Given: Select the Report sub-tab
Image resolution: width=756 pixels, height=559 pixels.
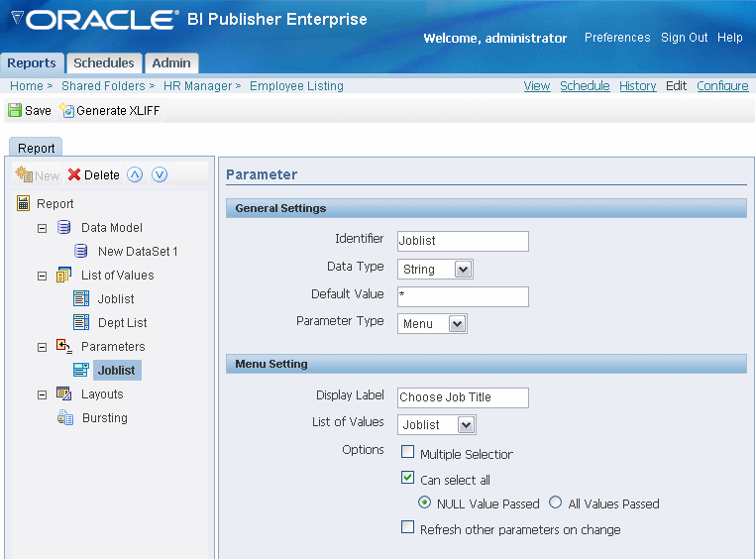Looking at the screenshot, I should click(x=36, y=148).
